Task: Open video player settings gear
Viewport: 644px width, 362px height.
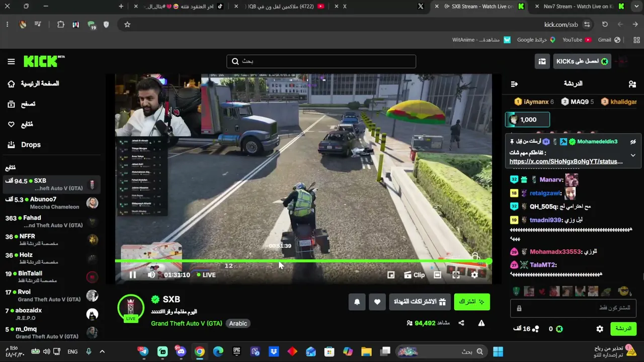Action: tap(474, 275)
